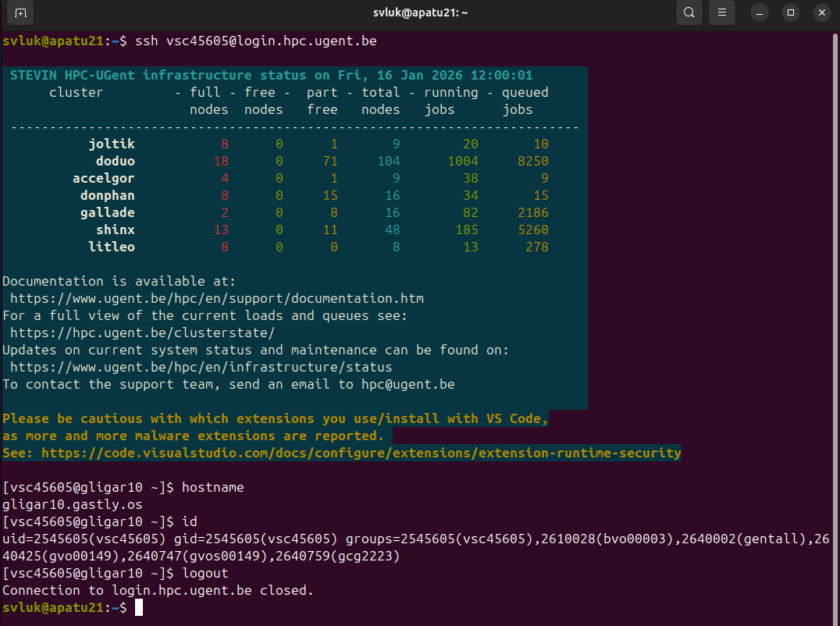Click litleo's queued jobs value 278
The width and height of the screenshot is (840, 626).
537,247
